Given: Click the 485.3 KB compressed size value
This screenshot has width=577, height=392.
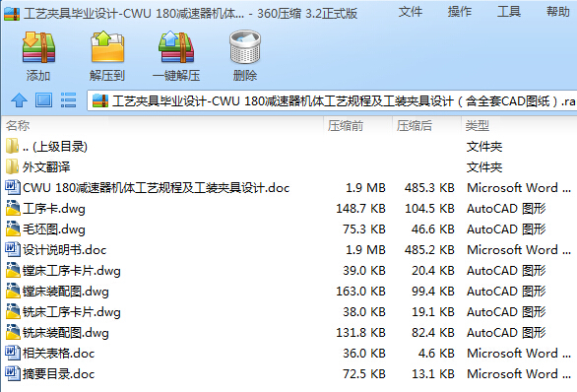Looking at the screenshot, I should tap(429, 188).
